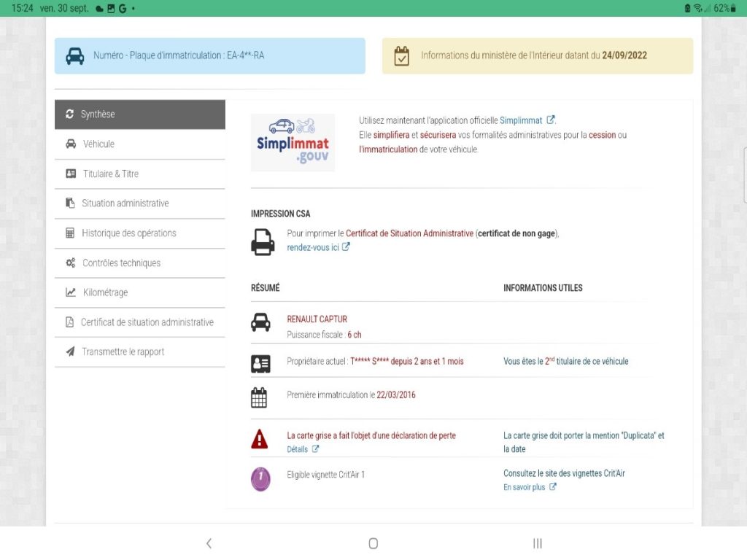Click 'Puissance fiscale : 6 ch' text
The width and height of the screenshot is (747, 560).
[324, 335]
